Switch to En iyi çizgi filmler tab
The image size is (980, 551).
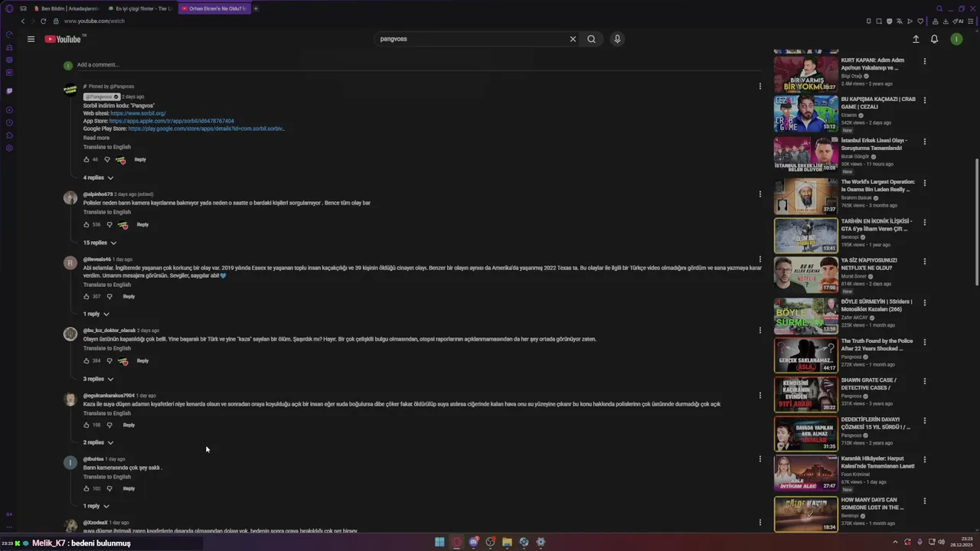tap(139, 8)
